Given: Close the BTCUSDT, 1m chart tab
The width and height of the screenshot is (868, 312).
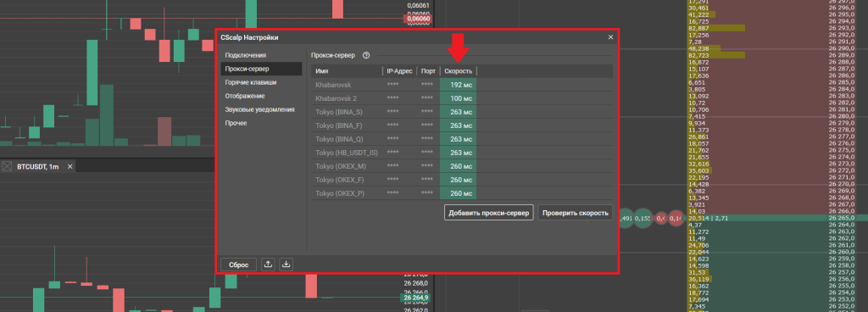Looking at the screenshot, I should pos(70,166).
